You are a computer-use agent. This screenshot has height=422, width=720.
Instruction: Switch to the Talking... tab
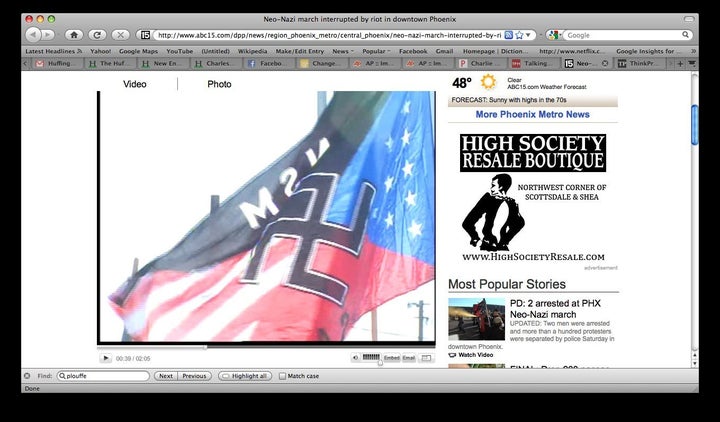(536, 64)
